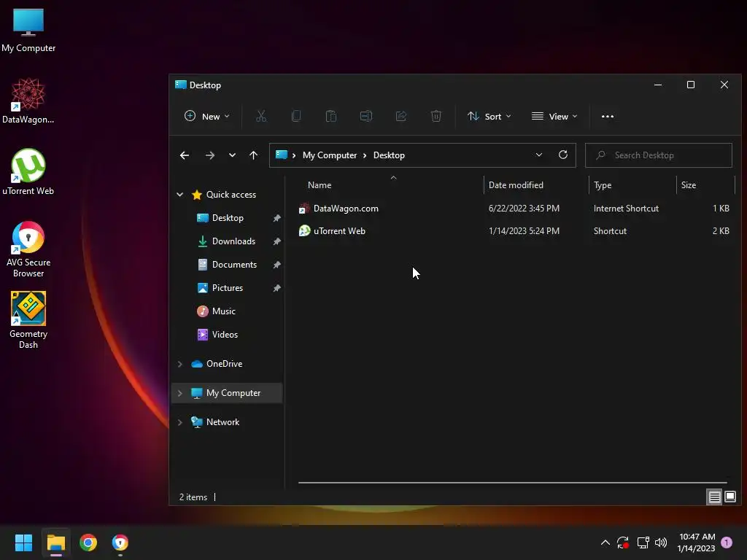Open the New item dropdown
747x560 pixels.
click(x=206, y=116)
